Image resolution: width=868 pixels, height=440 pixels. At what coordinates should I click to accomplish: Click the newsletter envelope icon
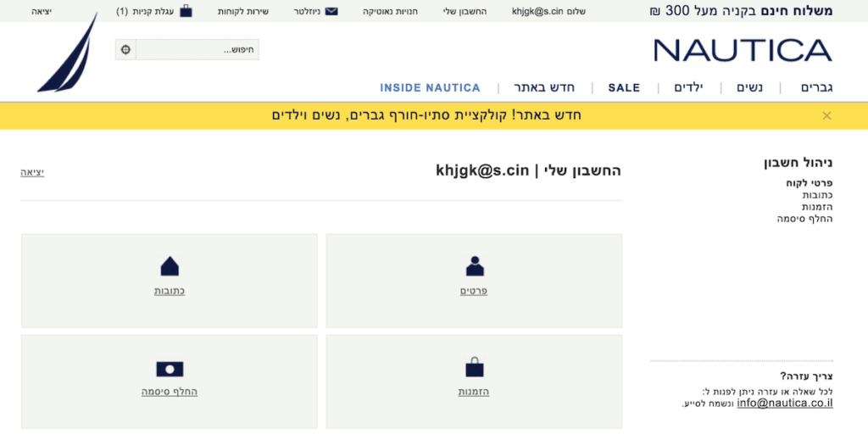point(331,11)
